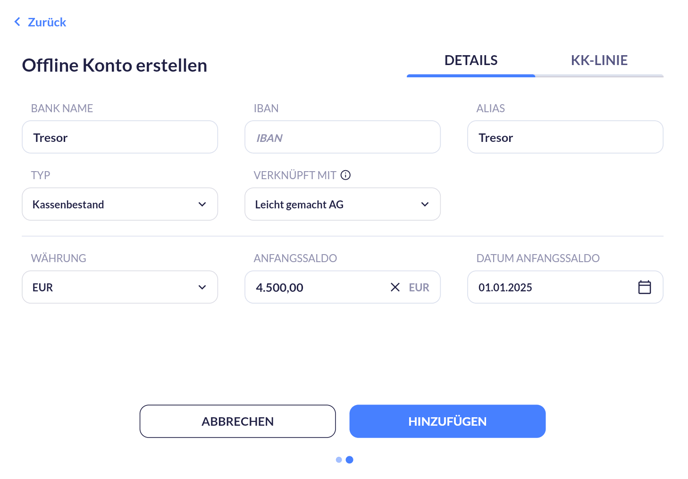Expand the Währung dropdown showing EUR
688x479 pixels.
pyautogui.click(x=120, y=287)
